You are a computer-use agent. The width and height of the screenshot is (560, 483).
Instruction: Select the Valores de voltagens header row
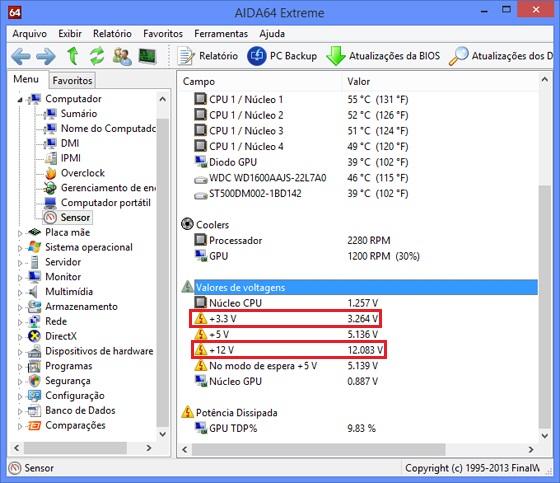(366, 287)
